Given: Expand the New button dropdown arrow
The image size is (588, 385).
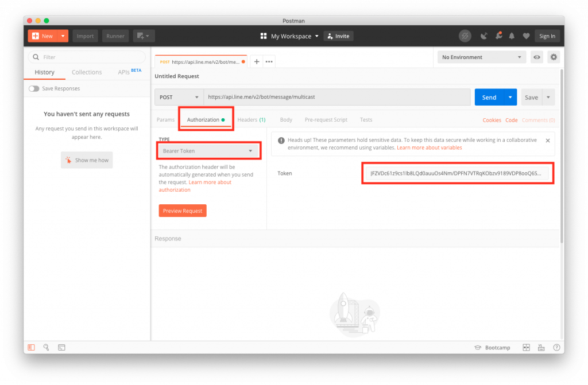Looking at the screenshot, I should click(63, 36).
